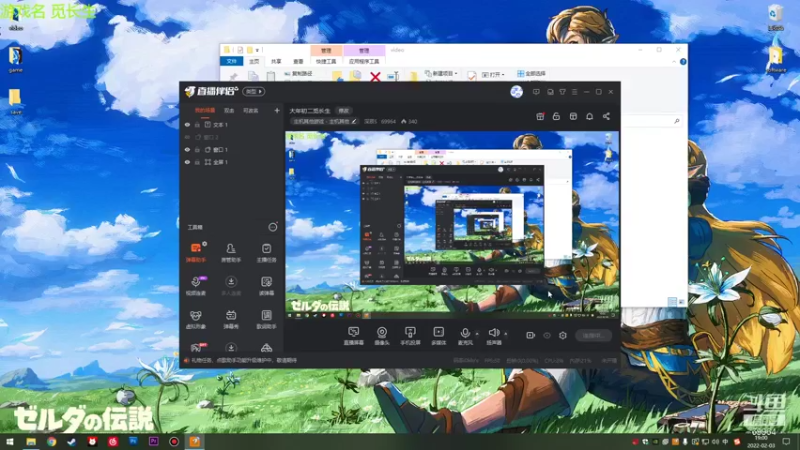
Task: Expand speaker options arrow
Action: [506, 334]
